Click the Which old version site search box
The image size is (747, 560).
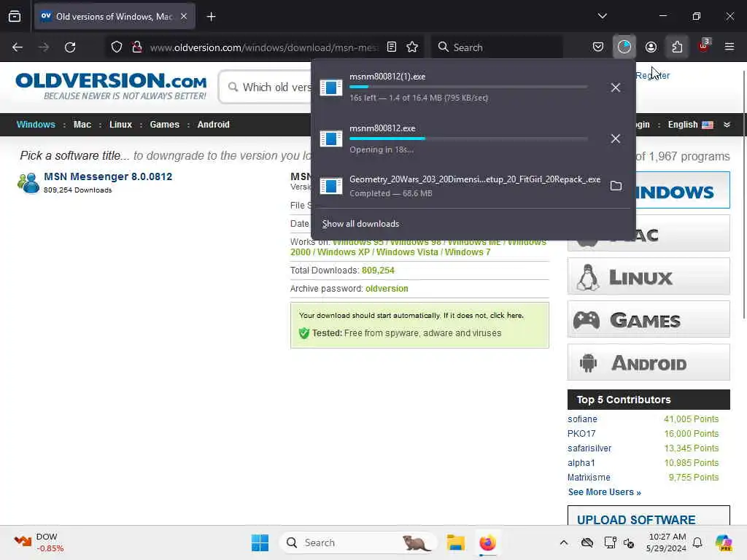(x=266, y=87)
